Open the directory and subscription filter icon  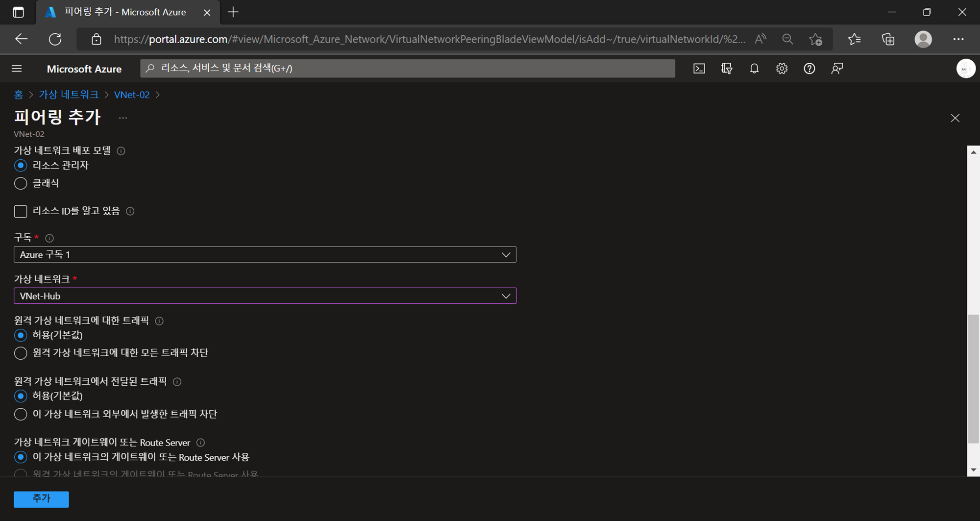coord(727,69)
